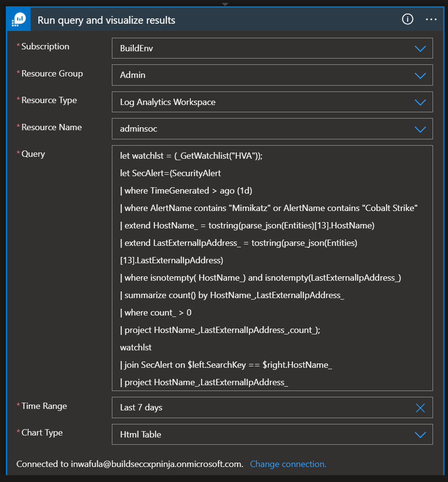
Task: Click the 'Last 7 days' time range field
Action: click(x=272, y=407)
